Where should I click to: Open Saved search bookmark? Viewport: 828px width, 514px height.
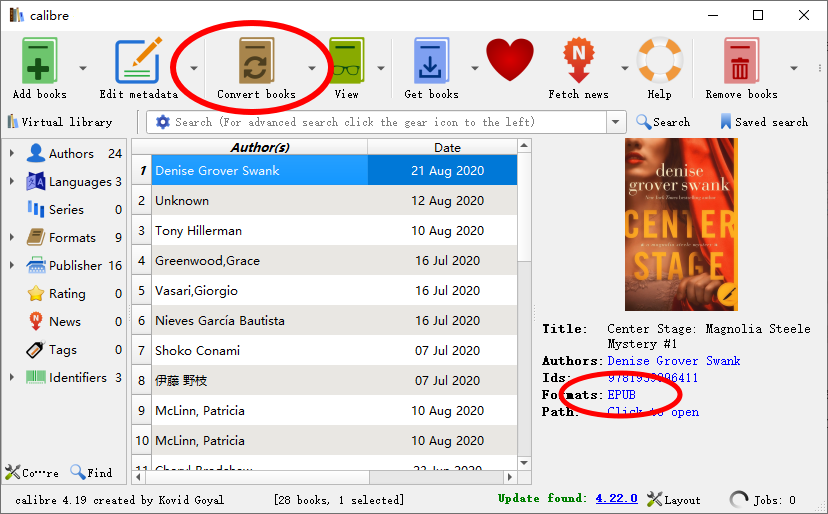(764, 122)
